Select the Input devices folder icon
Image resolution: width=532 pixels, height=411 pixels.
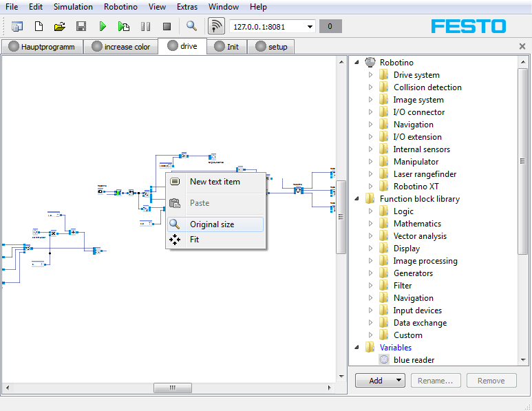384,310
